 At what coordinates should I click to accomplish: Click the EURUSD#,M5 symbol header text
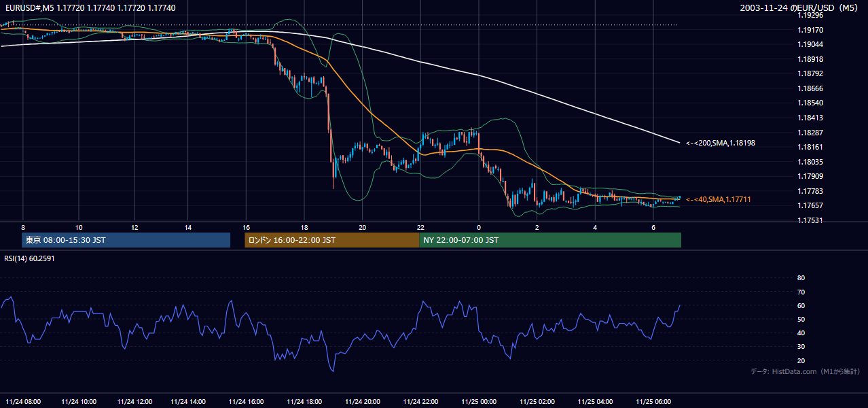pos(90,8)
